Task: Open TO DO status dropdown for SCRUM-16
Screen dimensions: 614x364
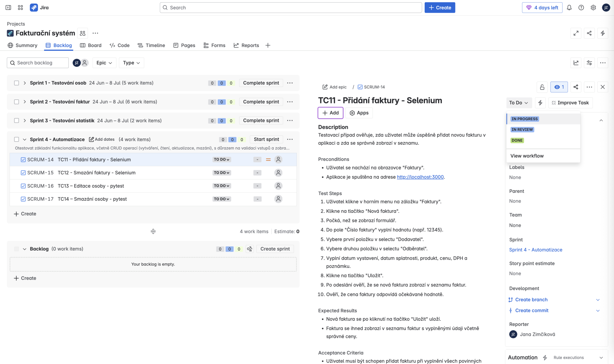Action: pos(222,186)
